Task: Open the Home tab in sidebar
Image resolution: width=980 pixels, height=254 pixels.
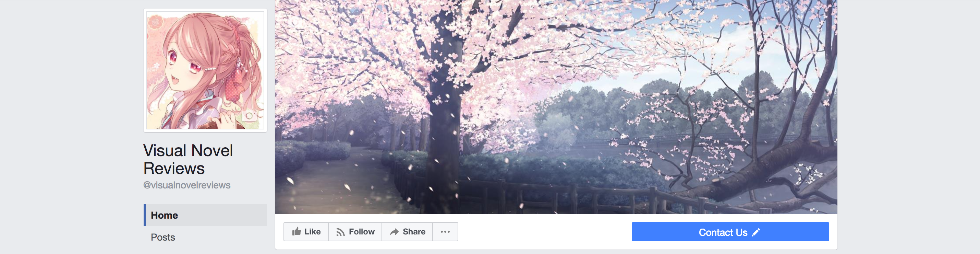Action: click(205, 215)
